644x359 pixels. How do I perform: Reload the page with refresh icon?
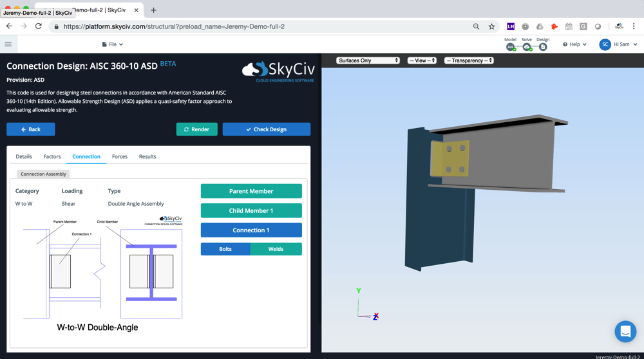38,26
